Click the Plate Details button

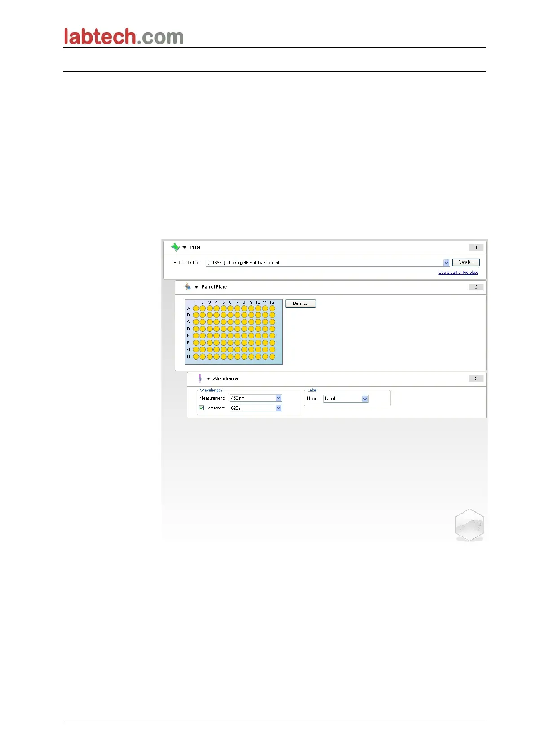click(x=466, y=263)
